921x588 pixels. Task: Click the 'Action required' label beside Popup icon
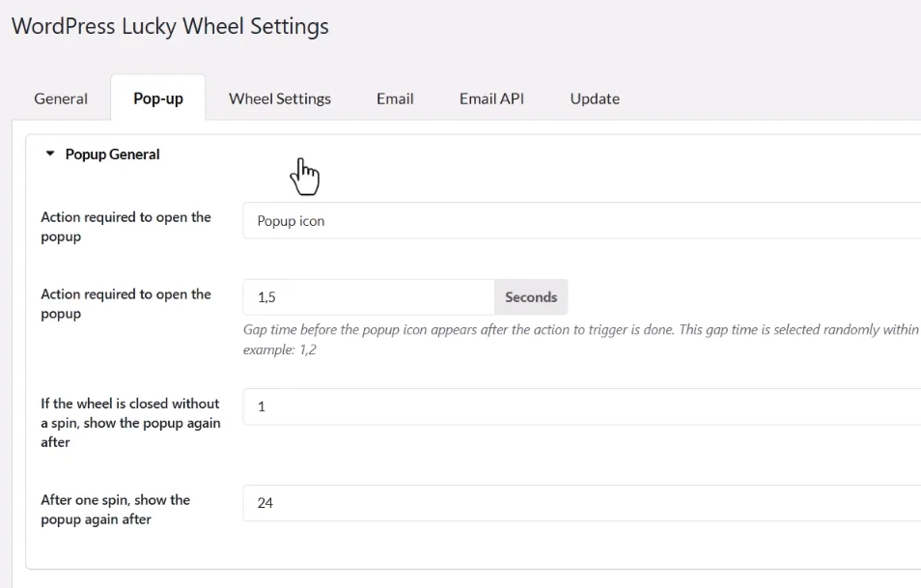(x=126, y=227)
